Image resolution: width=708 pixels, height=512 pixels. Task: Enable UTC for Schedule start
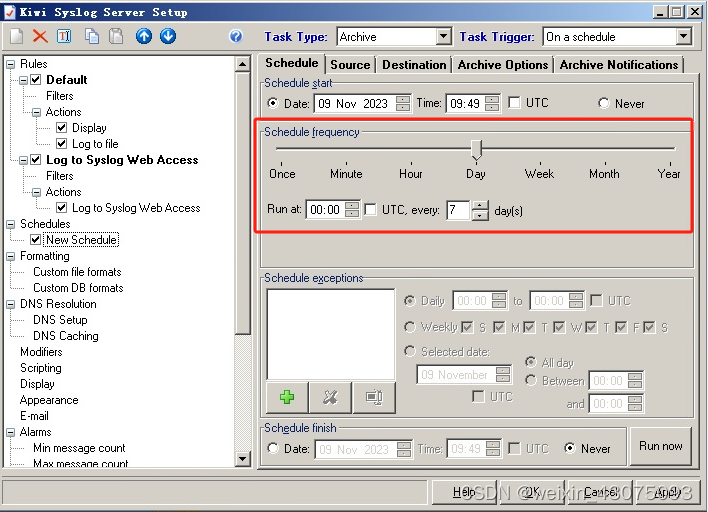(514, 103)
